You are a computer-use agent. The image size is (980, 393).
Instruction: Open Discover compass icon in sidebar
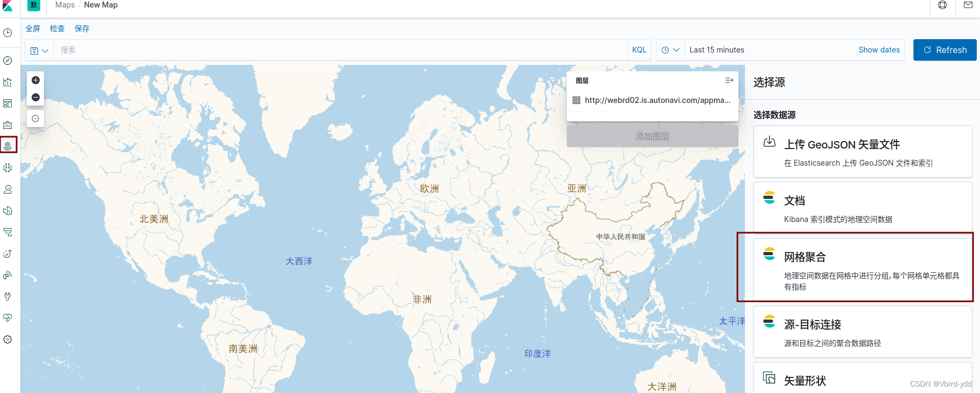point(8,61)
